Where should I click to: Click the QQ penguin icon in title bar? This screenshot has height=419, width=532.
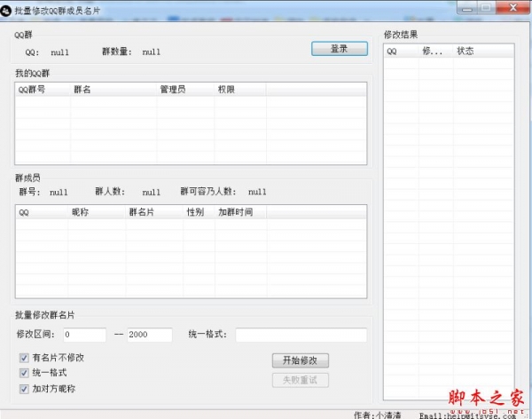pos(6,11)
